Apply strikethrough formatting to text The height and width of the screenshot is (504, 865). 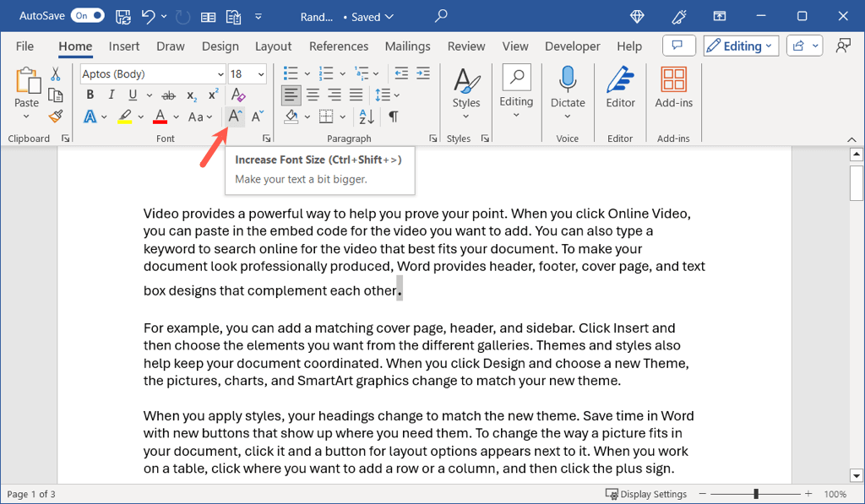click(x=168, y=95)
